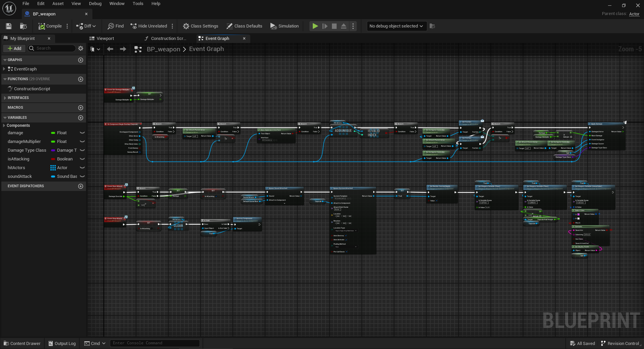Add a new event dispatcher
The image size is (644, 349).
pos(81,186)
